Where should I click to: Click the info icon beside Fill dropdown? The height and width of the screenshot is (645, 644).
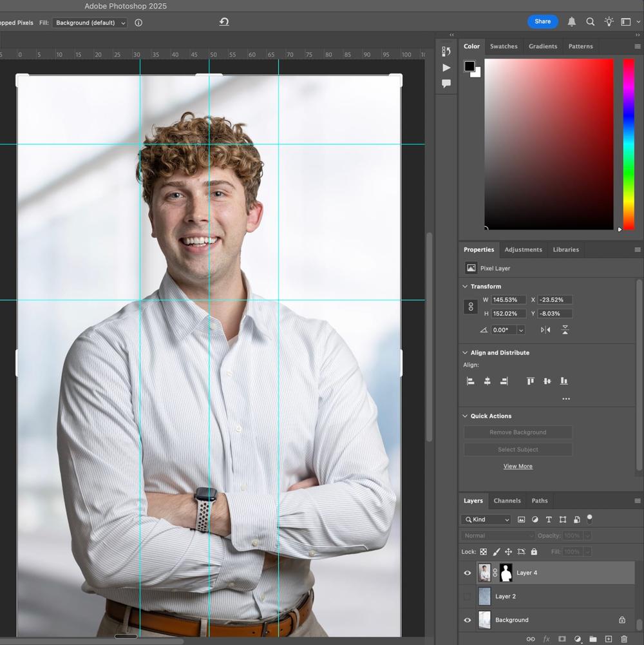138,23
